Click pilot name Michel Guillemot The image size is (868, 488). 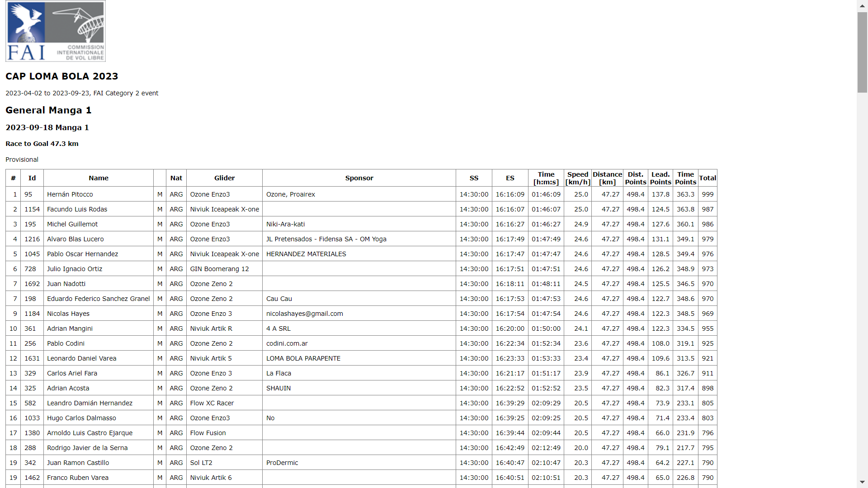point(72,224)
